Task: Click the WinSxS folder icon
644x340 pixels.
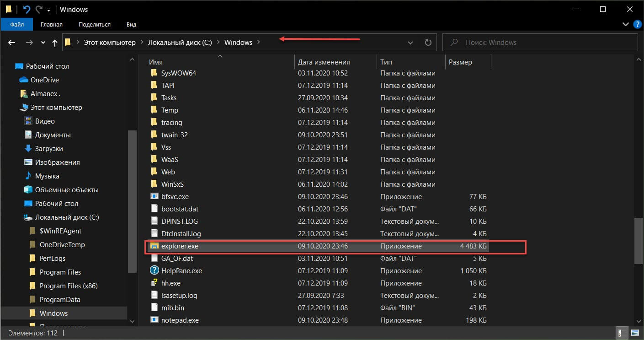Action: [154, 184]
